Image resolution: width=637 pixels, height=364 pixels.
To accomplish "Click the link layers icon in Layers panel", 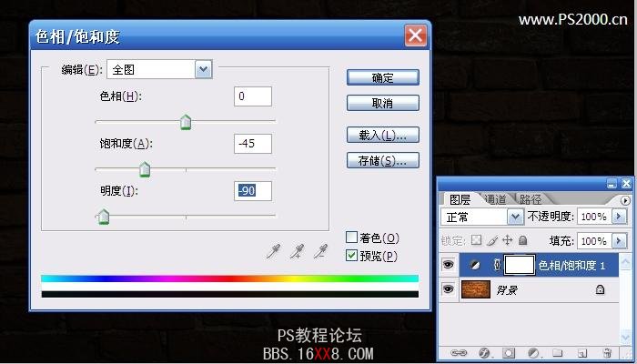I will [459, 353].
